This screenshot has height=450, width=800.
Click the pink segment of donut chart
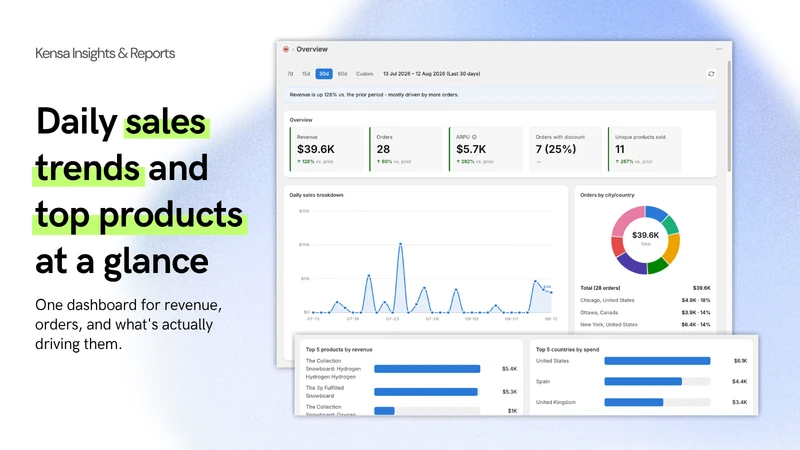627,221
